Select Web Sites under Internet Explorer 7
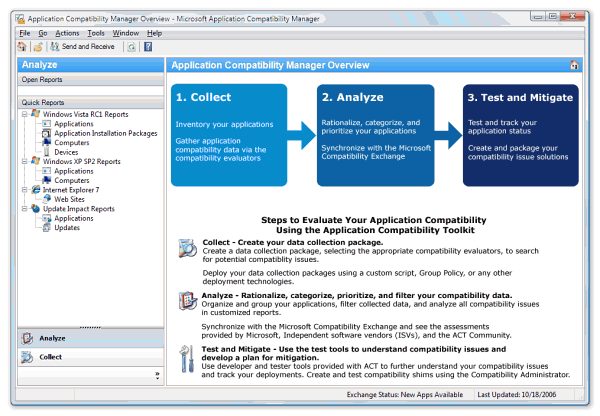This screenshot has width=600, height=416. [72, 198]
